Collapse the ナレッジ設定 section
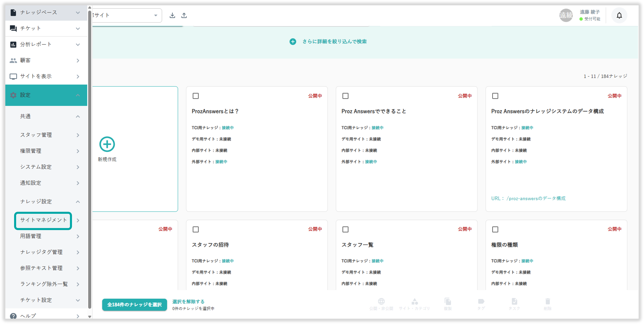This screenshot has width=644, height=324. click(78, 202)
